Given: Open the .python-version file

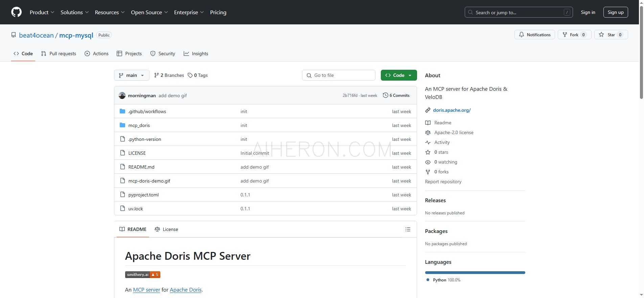Looking at the screenshot, I should 145,139.
